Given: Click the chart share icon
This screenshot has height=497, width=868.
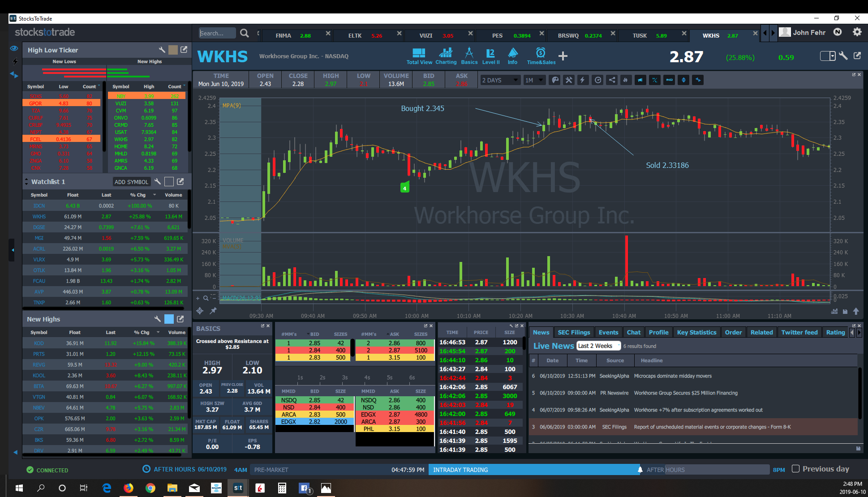Looking at the screenshot, I should [612, 80].
